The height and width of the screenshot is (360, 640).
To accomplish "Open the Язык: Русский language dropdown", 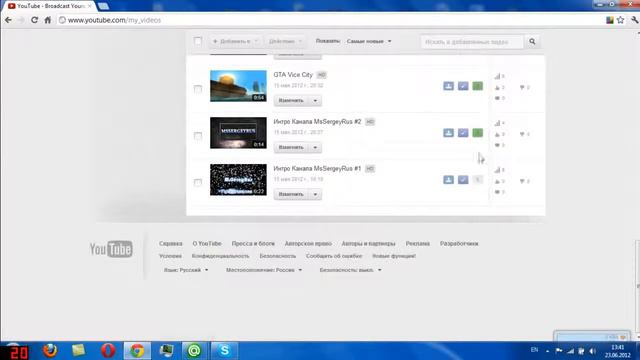I will (186, 270).
